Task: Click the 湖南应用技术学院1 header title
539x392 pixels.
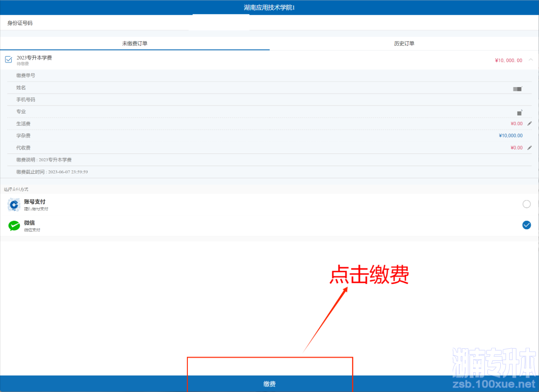Action: [x=269, y=8]
